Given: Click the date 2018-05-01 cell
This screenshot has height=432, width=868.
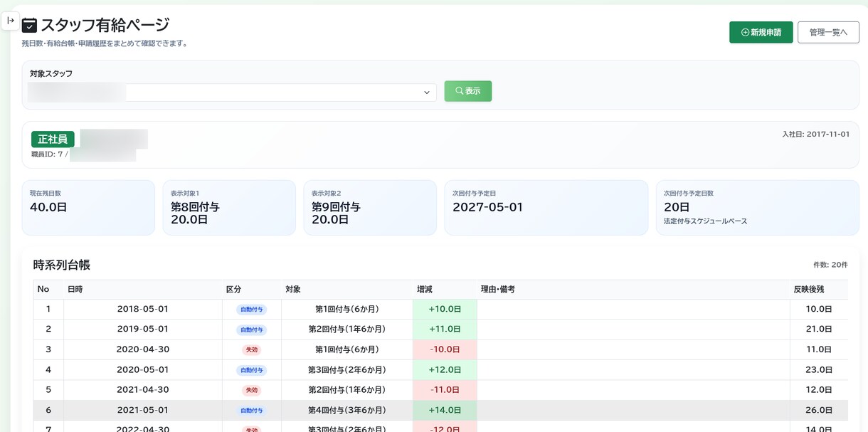Looking at the screenshot, I should tap(143, 309).
